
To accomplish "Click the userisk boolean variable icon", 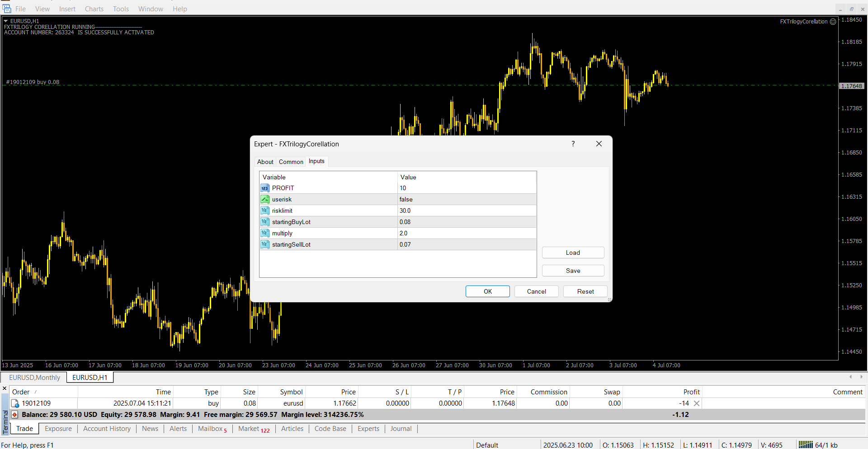I will click(265, 200).
